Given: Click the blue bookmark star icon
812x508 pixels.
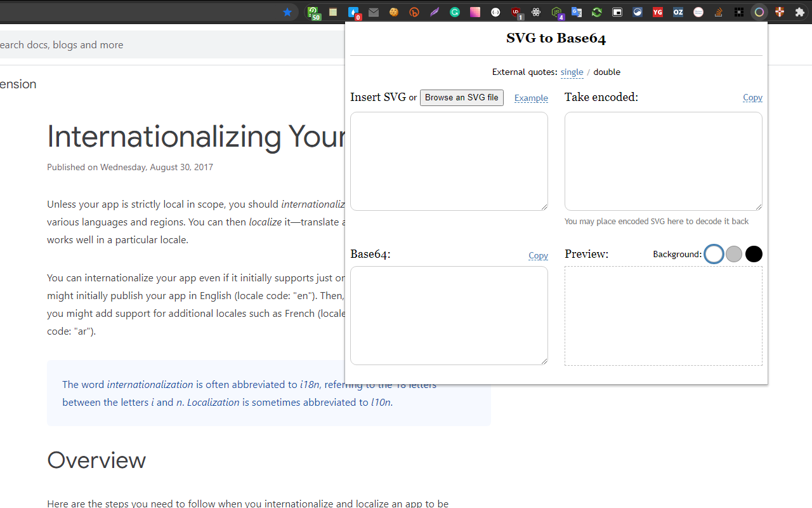Looking at the screenshot, I should click(287, 12).
